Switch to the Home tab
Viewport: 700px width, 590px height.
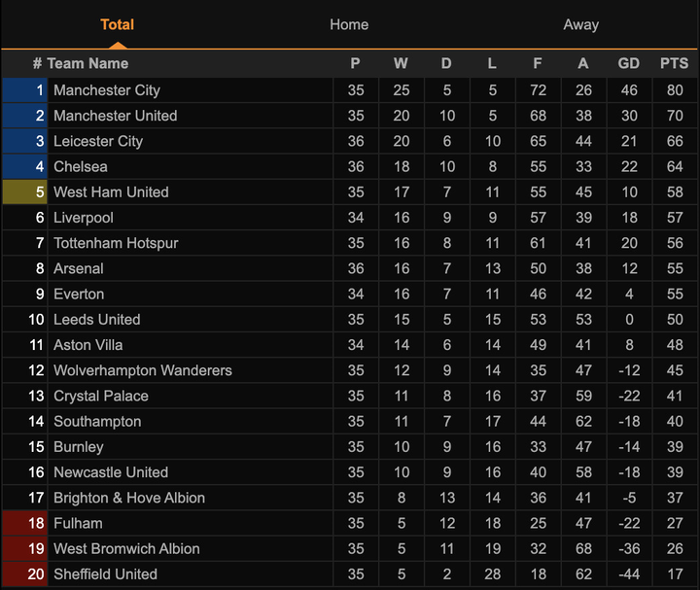pyautogui.click(x=349, y=24)
